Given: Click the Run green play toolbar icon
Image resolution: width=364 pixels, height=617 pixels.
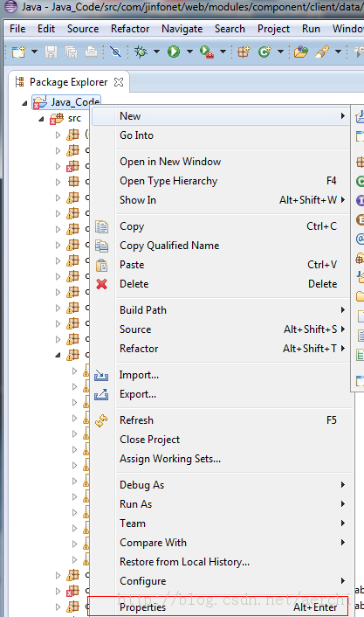Looking at the screenshot, I should click(174, 52).
